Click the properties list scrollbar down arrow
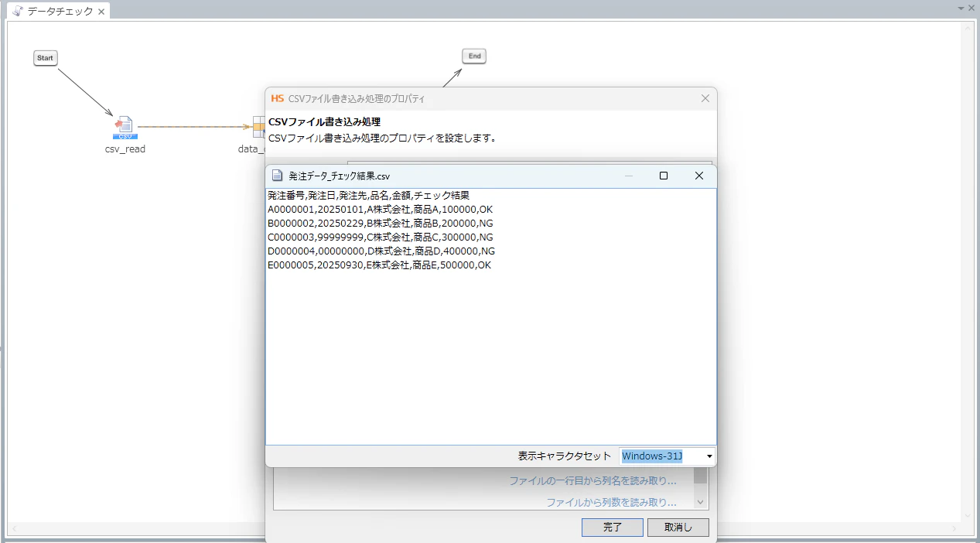 click(700, 502)
